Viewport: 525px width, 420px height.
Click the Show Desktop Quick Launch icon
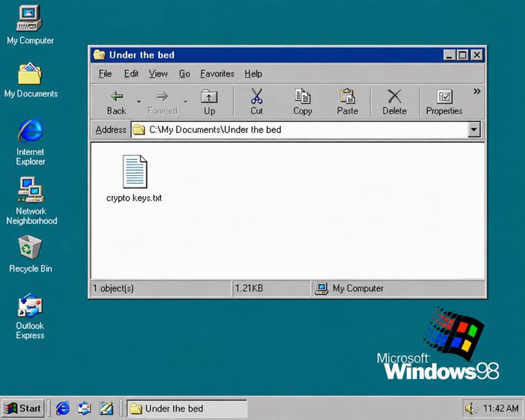[x=106, y=408]
